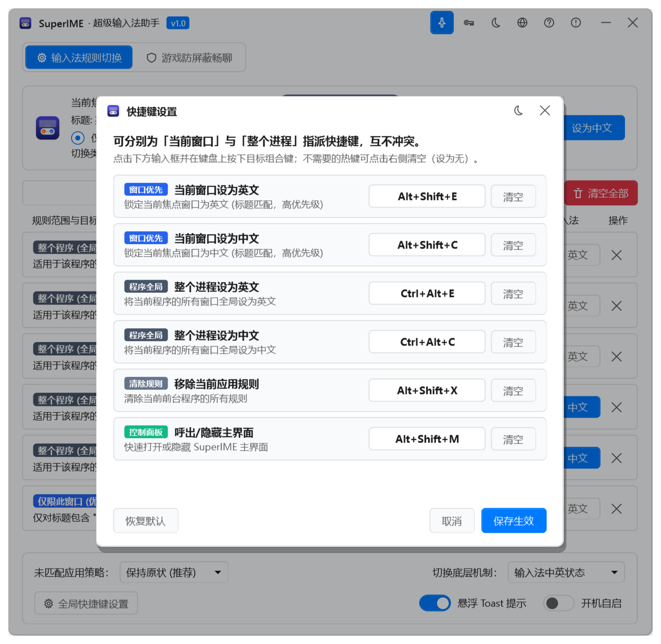Enable the 开机自启 switch
Viewport: 661px width, 644px height.
(558, 603)
